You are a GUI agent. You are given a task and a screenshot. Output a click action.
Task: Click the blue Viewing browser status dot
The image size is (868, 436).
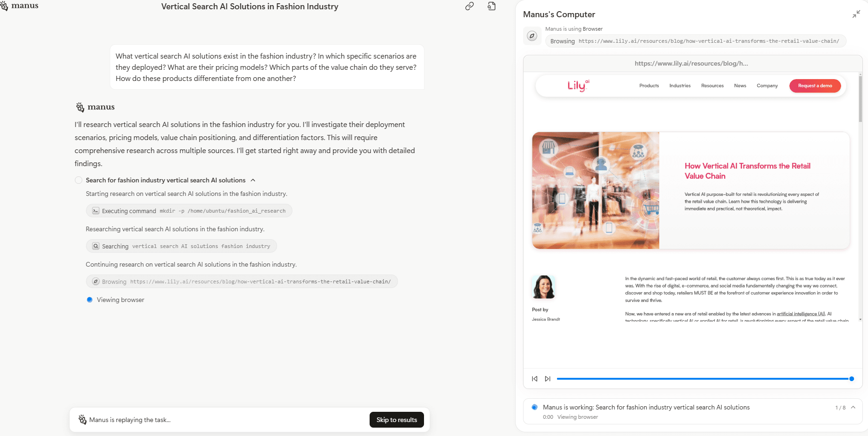90,300
